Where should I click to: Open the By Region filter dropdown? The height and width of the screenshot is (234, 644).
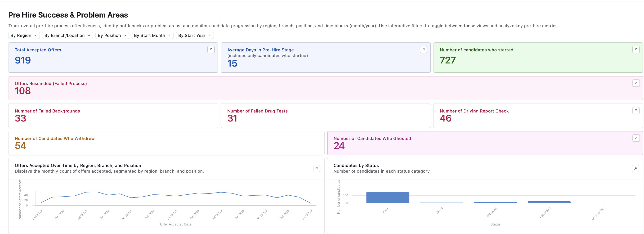[24, 36]
